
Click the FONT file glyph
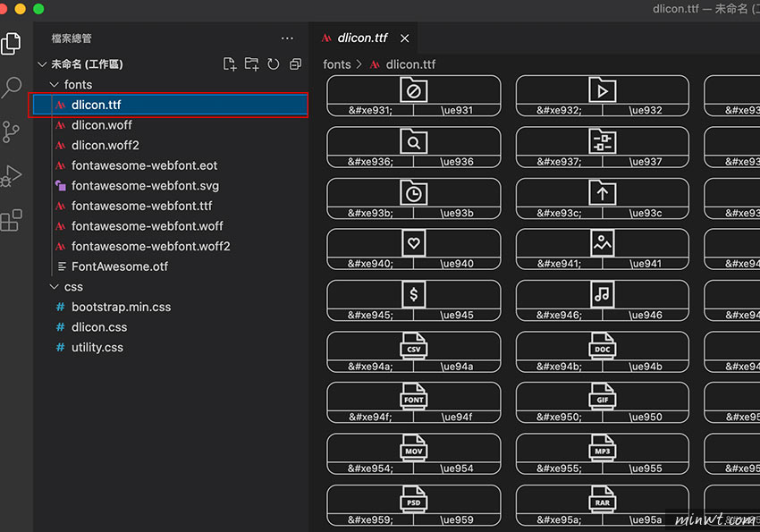413,396
